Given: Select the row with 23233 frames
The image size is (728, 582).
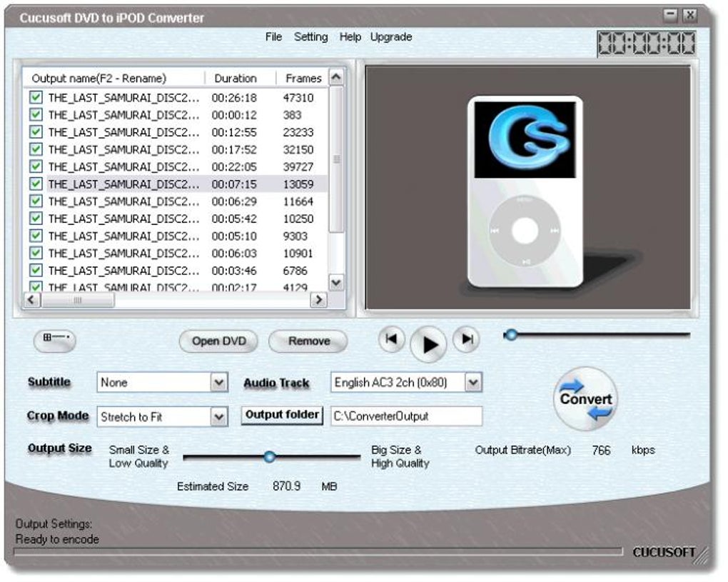Looking at the screenshot, I should coord(176,132).
